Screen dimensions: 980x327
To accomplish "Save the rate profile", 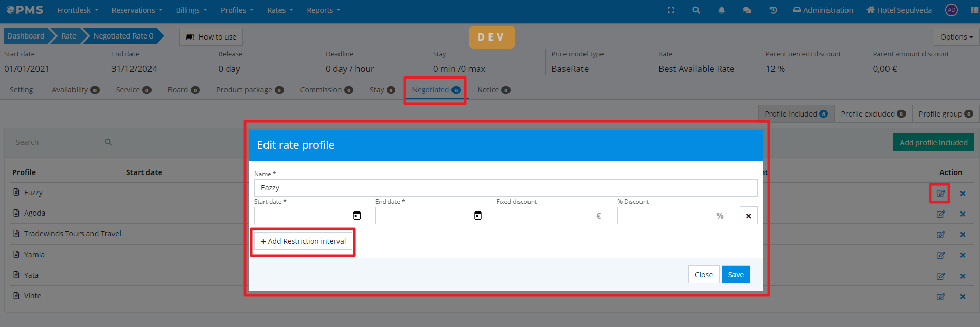I will click(x=736, y=275).
